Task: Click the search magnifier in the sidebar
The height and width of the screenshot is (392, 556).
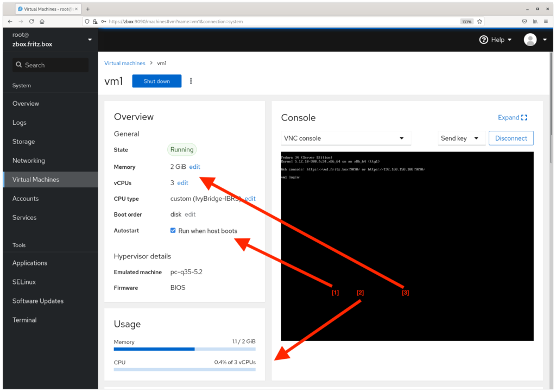Action: [18, 65]
